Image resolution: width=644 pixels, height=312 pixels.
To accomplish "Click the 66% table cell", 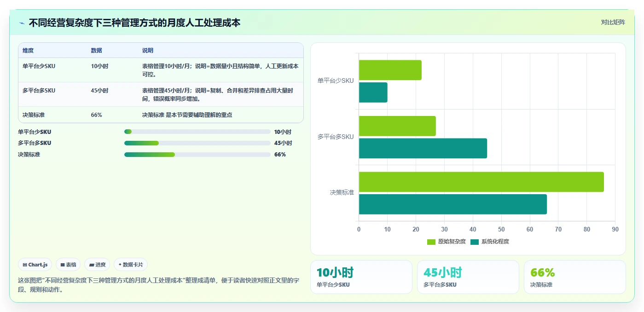I will click(97, 115).
